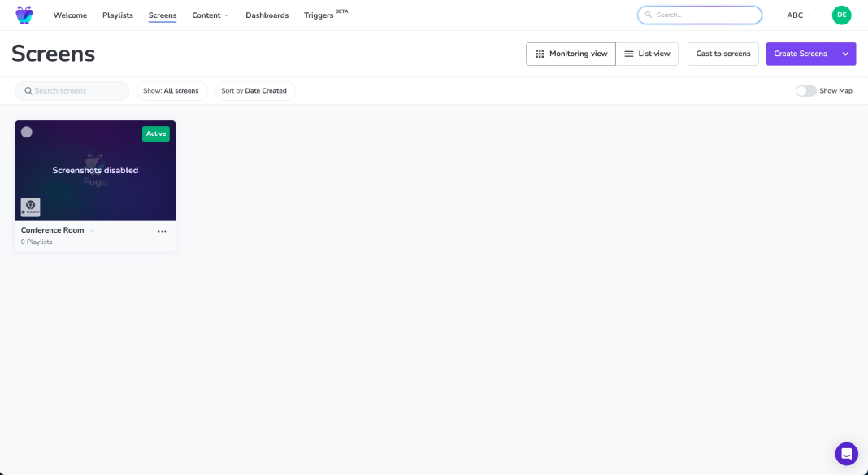The image size is (868, 475).
Task: Click the Chrome extension badge on the screen card
Action: tap(30, 207)
